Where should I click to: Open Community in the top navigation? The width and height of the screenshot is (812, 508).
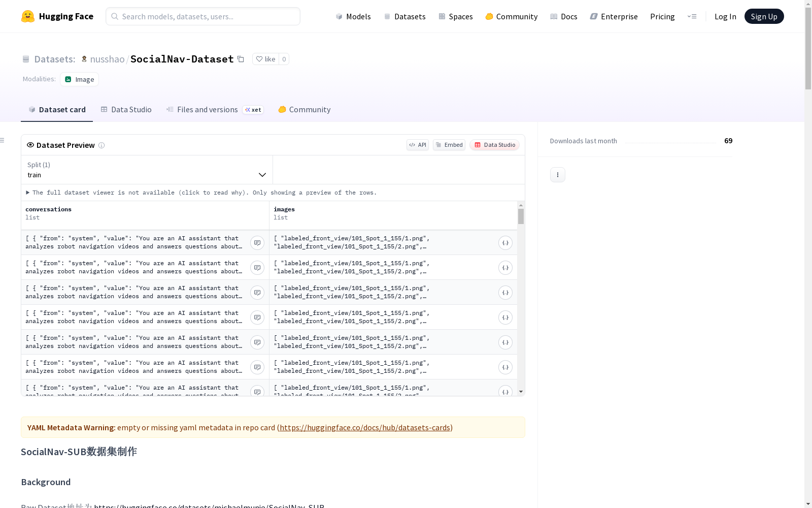pos(512,16)
